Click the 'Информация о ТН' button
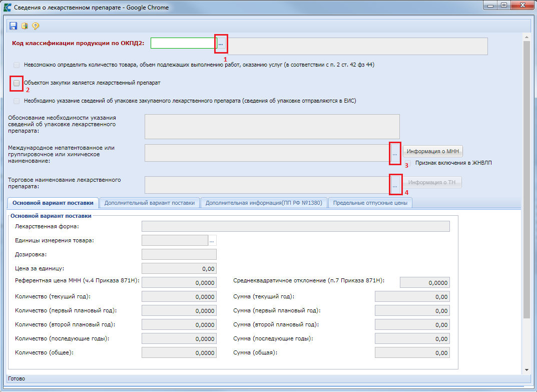The width and height of the screenshot is (537, 392). click(x=432, y=183)
